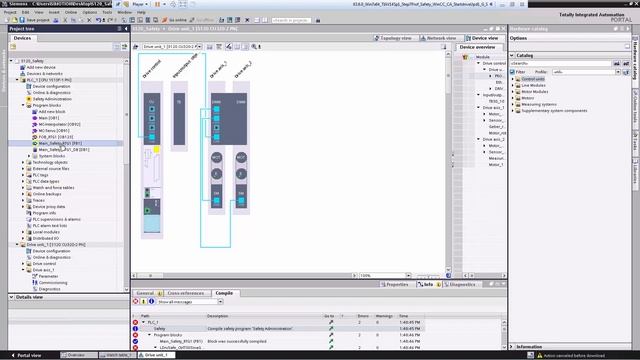The height and width of the screenshot is (360, 640).
Task: Toggle the information filter icon in Compile tab
Action: [x=151, y=302]
